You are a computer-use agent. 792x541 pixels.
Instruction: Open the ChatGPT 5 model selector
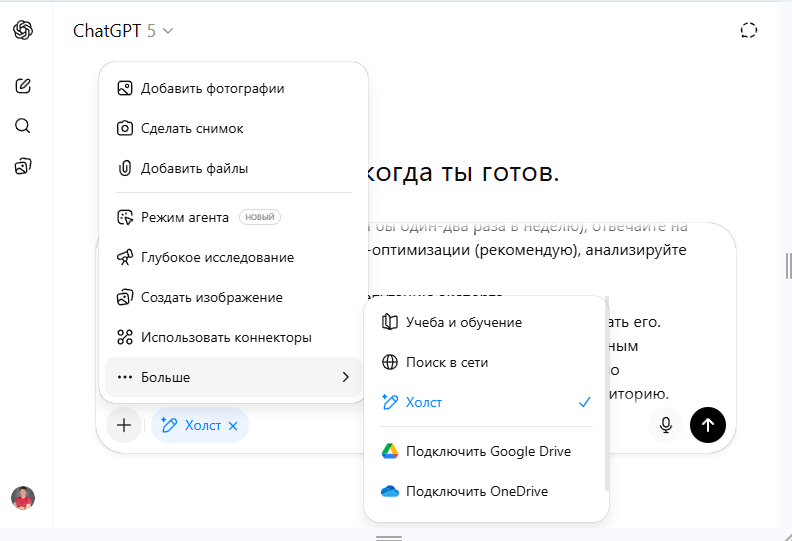coord(123,31)
